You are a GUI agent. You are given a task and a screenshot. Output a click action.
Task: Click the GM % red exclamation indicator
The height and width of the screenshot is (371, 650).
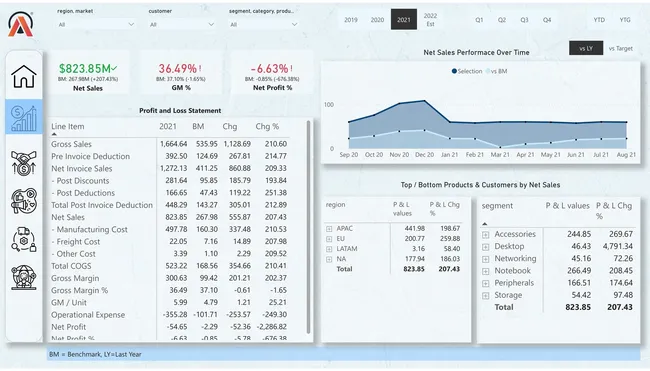200,68
